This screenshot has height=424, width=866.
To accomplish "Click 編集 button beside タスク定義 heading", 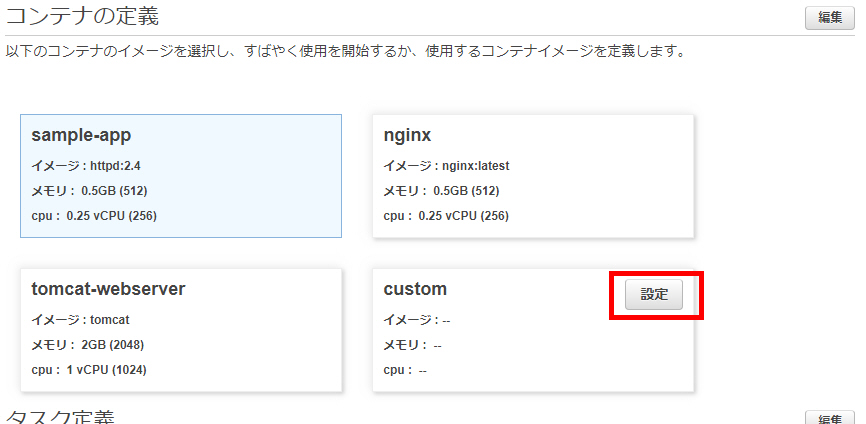I will click(x=830, y=417).
